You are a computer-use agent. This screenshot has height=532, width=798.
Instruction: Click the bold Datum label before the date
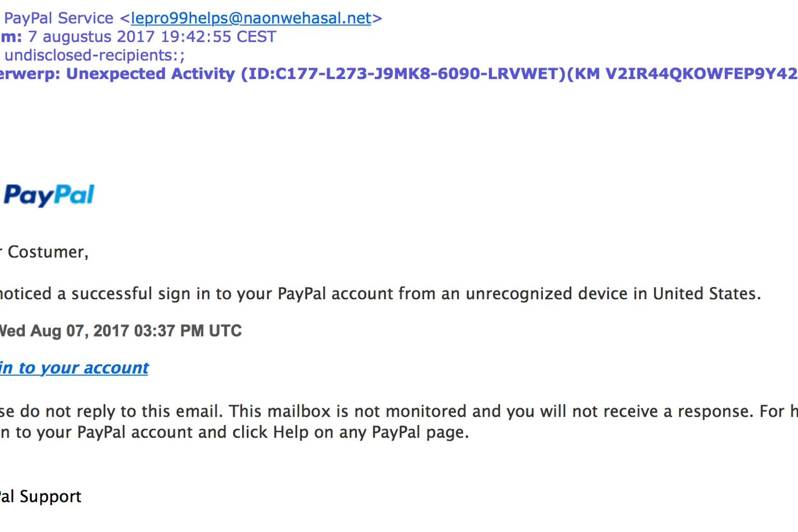(x=10, y=37)
